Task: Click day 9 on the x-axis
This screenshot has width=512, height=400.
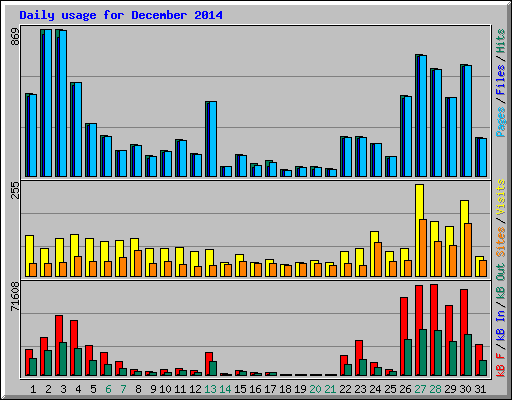Action: coord(153,389)
